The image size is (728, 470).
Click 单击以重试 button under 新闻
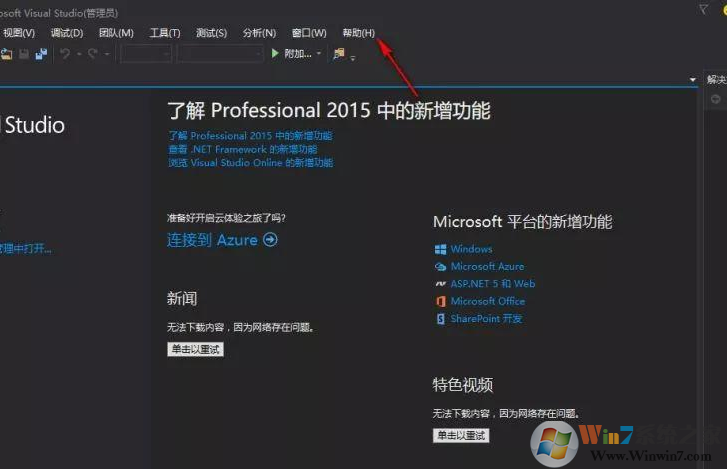[x=195, y=349]
